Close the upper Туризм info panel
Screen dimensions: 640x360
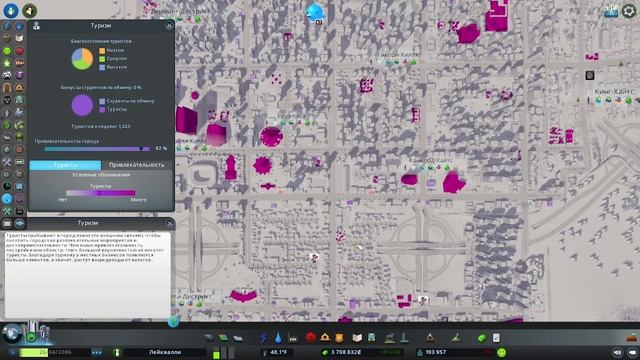click(x=169, y=26)
